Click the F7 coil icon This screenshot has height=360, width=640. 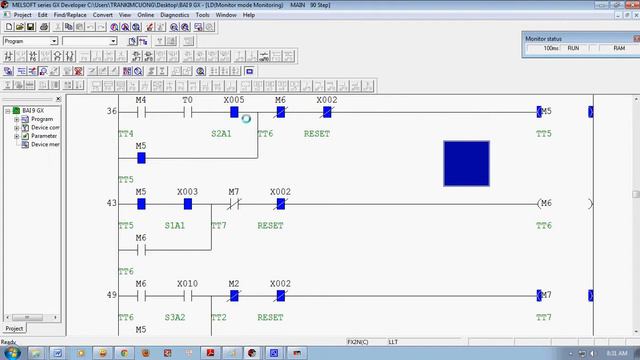point(58,56)
